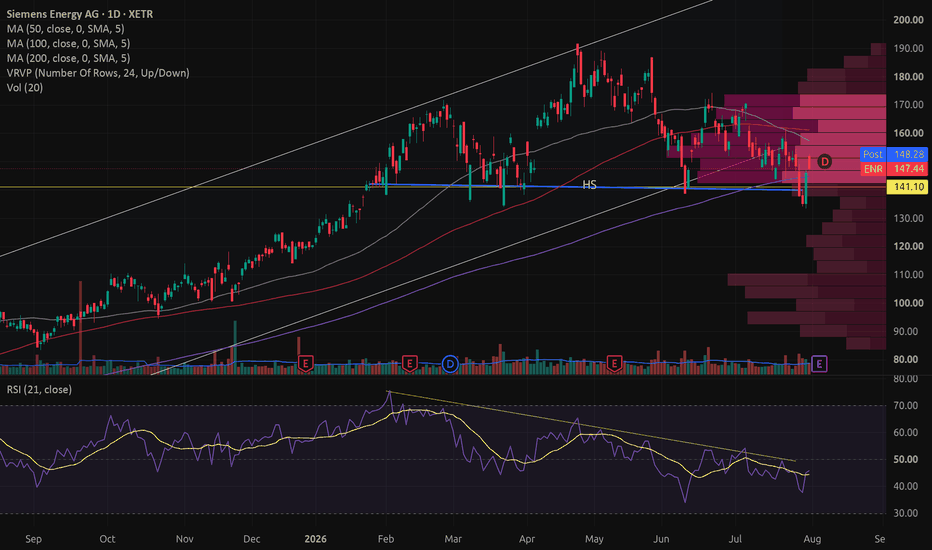Image resolution: width=932 pixels, height=550 pixels.
Task: Select the Siemens Energy AG symbol title
Action: pos(80,14)
